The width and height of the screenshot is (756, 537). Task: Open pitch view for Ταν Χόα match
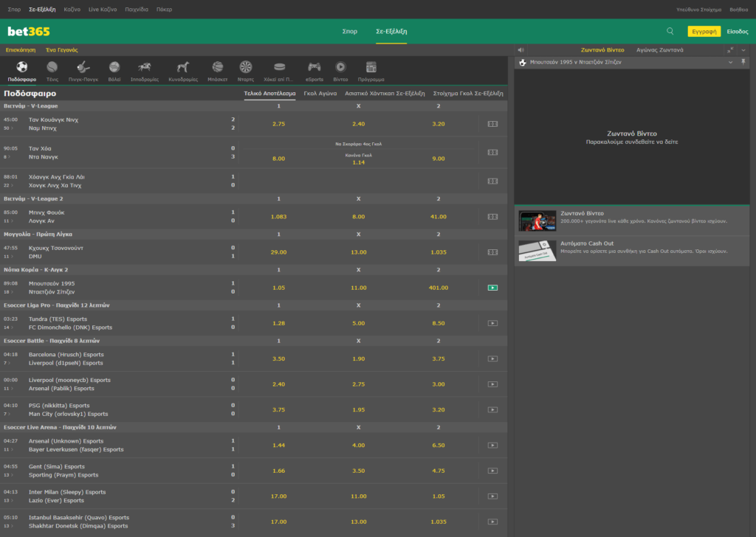pyautogui.click(x=492, y=152)
